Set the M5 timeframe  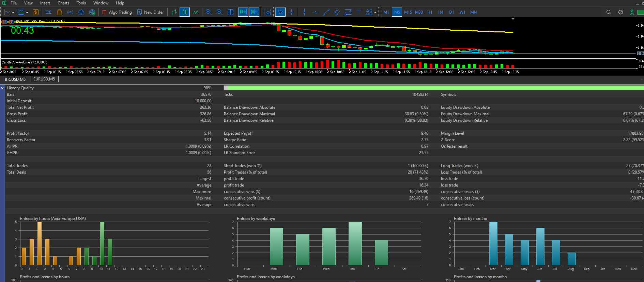coord(397,12)
